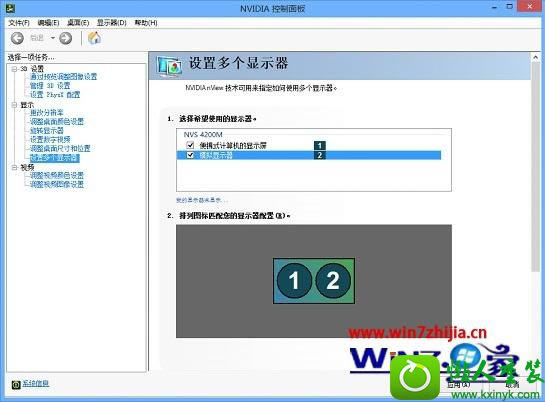
Task: Click the 应用(A) apply button
Action: (458, 385)
